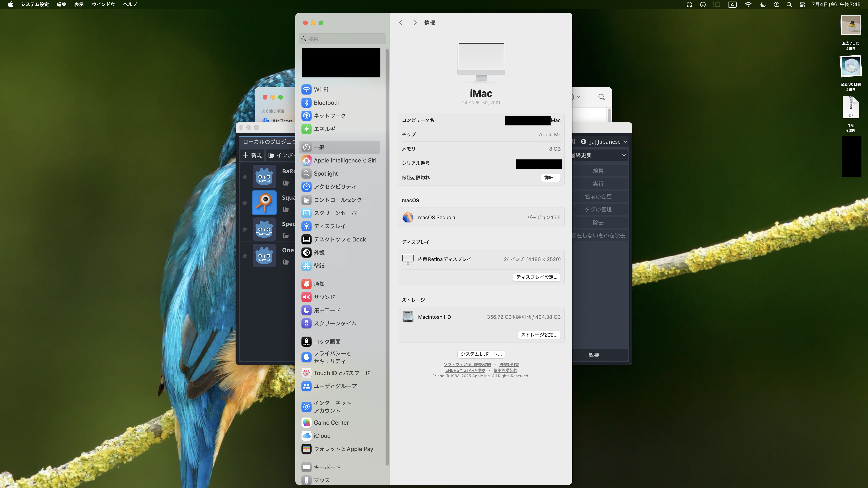This screenshot has height=488, width=868.
Task: Open Control Center in menu bar
Action: point(802,5)
